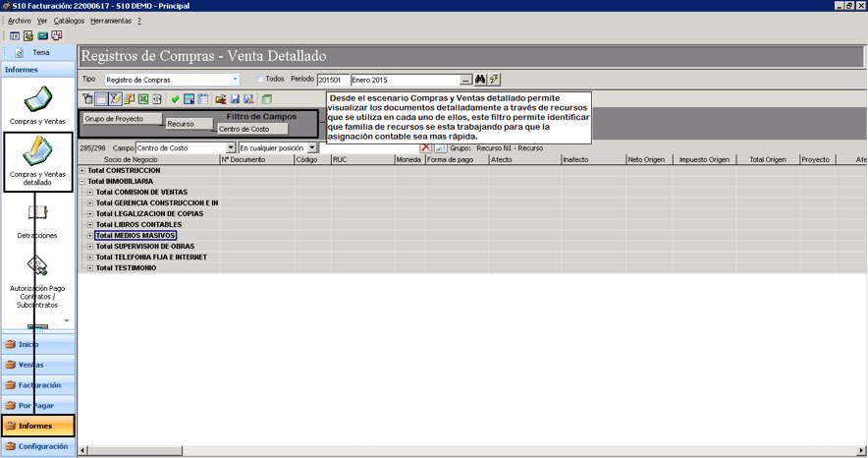Open the Compras y Ventas report icon
The image size is (868, 458).
click(x=37, y=104)
